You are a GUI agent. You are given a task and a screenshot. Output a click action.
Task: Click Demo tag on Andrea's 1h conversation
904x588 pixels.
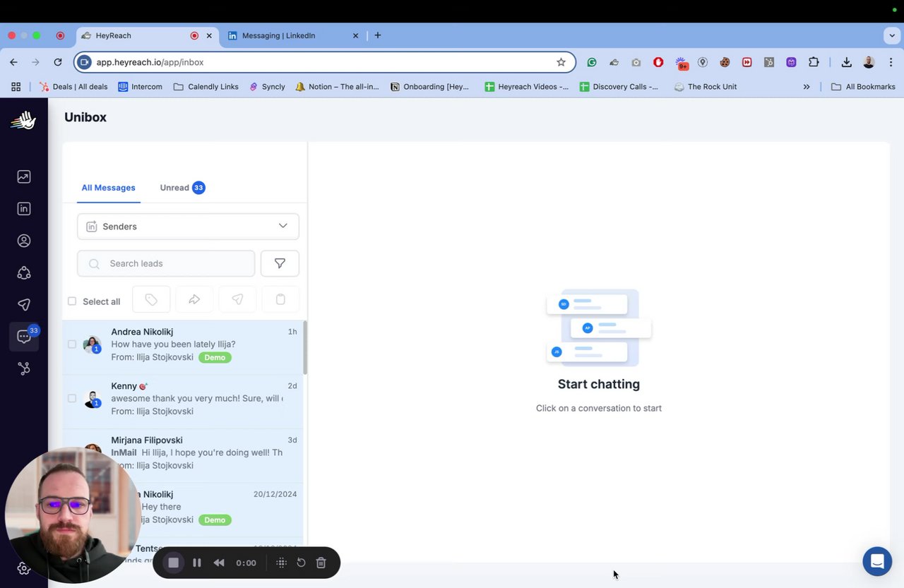point(215,357)
